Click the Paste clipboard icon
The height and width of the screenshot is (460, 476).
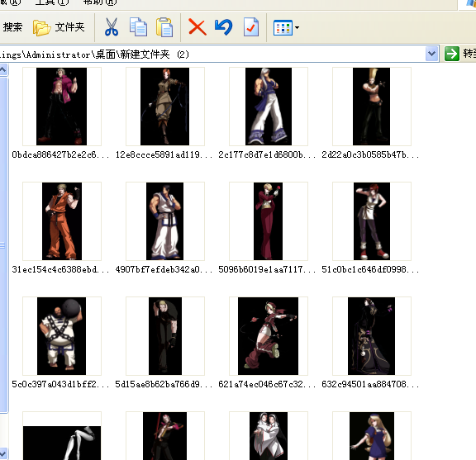[164, 27]
